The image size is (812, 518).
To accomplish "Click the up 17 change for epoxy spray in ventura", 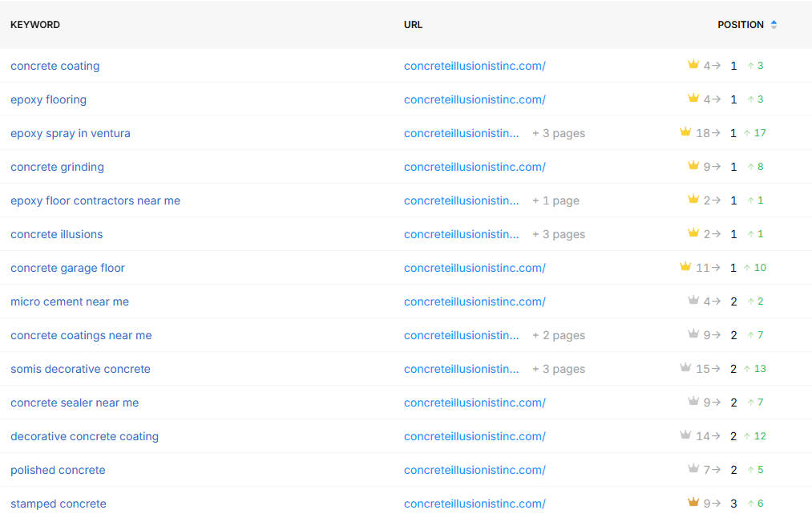I will click(755, 132).
